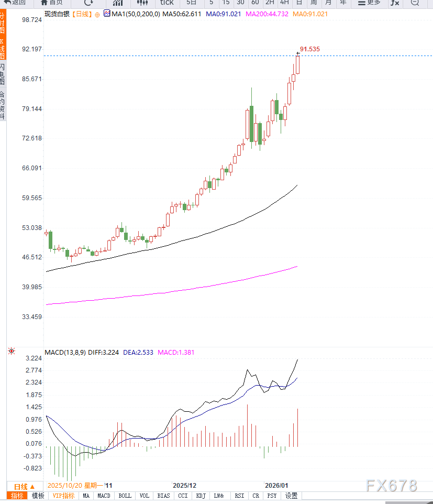Open the 60 minute timeframe

tap(255, 3)
